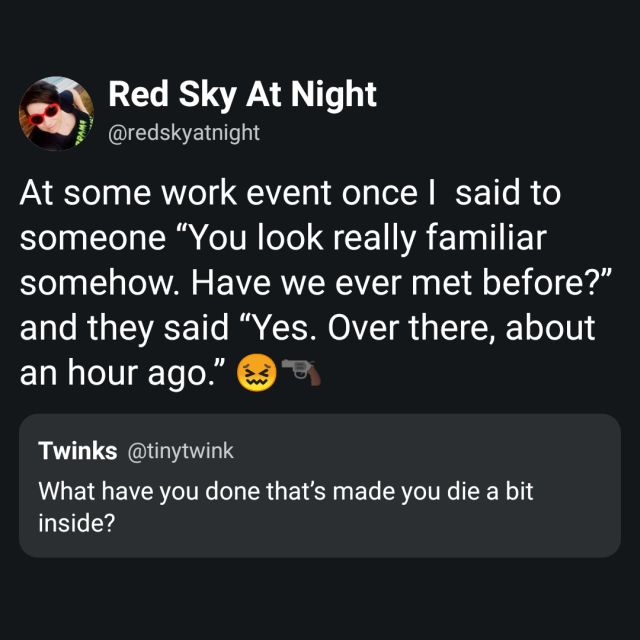Click the phrase 'Over there, about'
The height and width of the screenshot is (640, 640).
click(461, 328)
